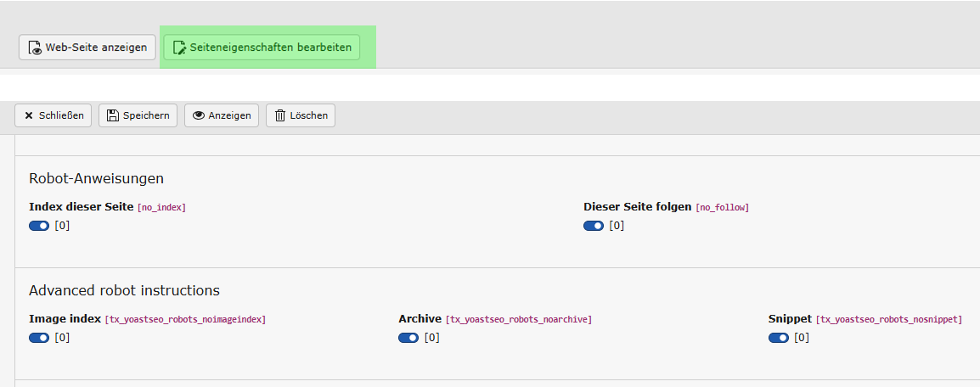
Task: Click the Archive field label
Action: point(420,319)
